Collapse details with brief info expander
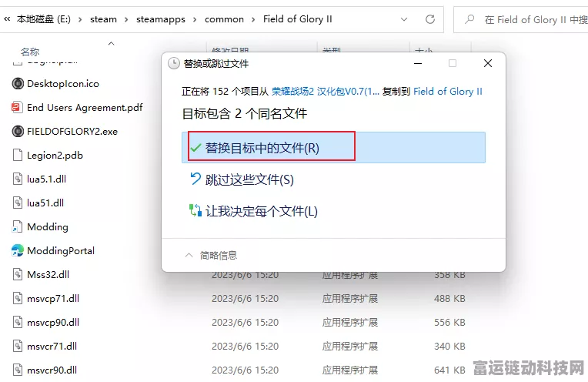 [211, 256]
